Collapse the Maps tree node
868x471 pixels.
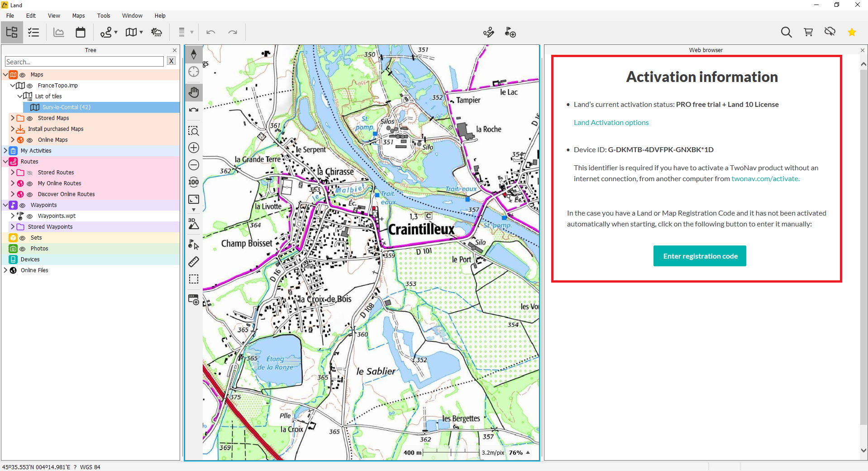(x=5, y=74)
